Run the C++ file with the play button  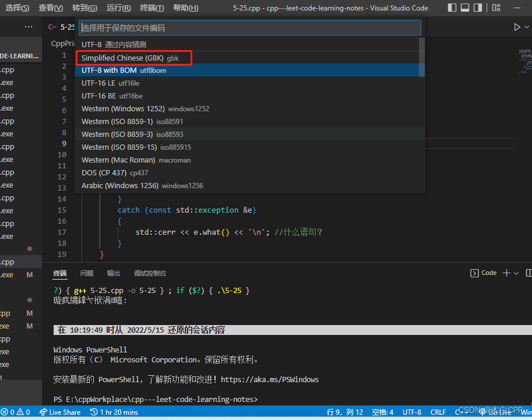tap(516, 26)
